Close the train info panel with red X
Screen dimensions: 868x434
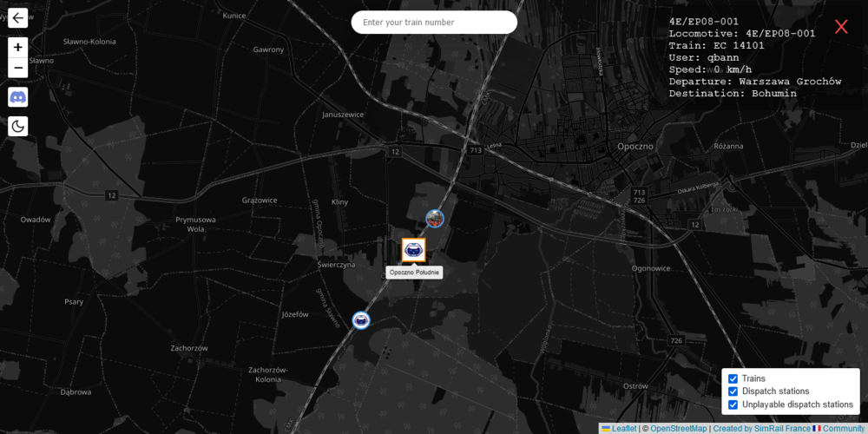click(x=841, y=26)
